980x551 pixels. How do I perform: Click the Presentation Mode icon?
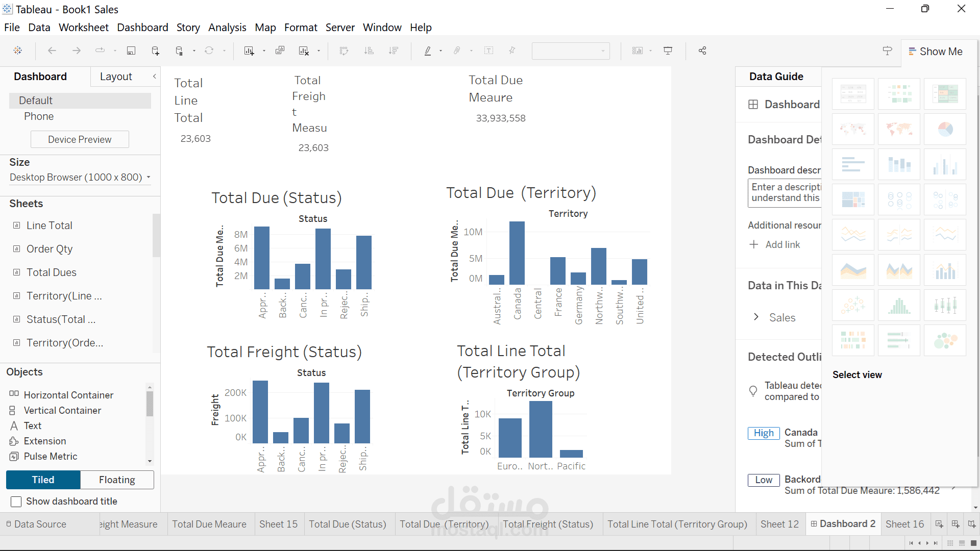tap(668, 51)
